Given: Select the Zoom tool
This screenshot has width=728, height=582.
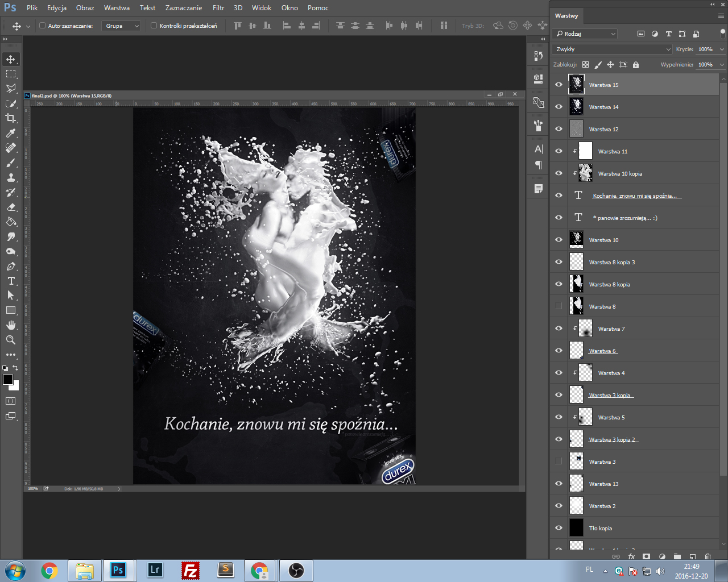Looking at the screenshot, I should coord(11,340).
